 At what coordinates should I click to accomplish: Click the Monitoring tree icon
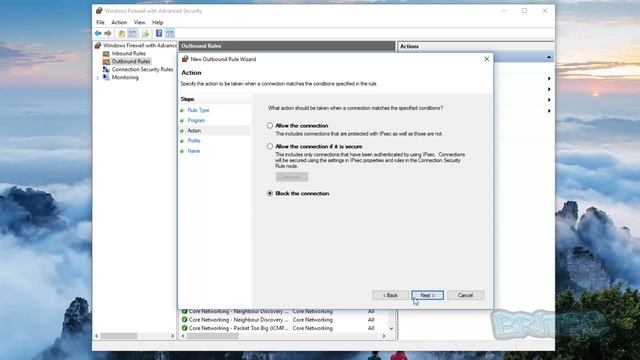coord(106,77)
